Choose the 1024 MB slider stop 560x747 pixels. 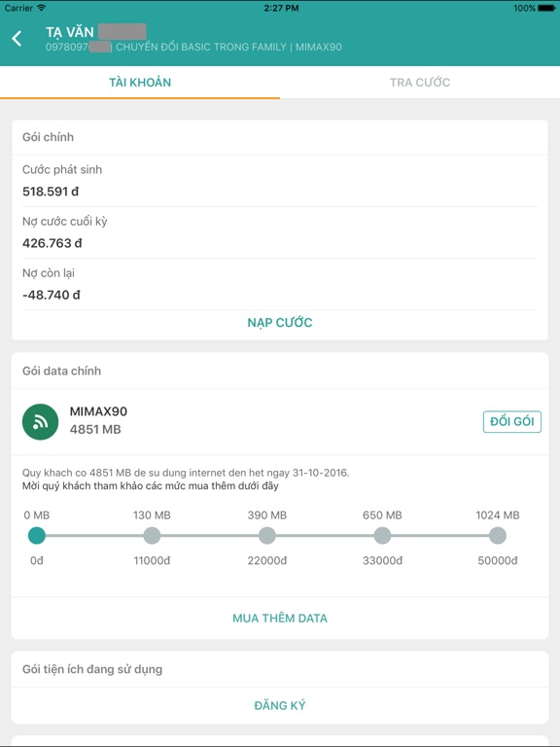(x=498, y=536)
